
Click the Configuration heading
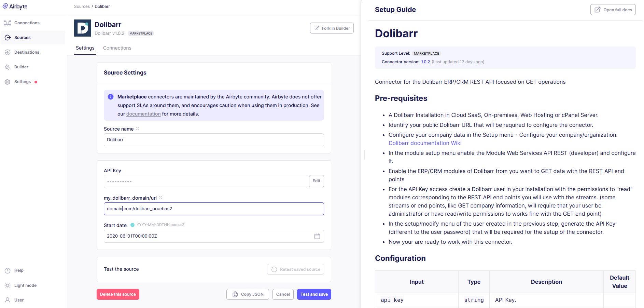tap(400, 258)
